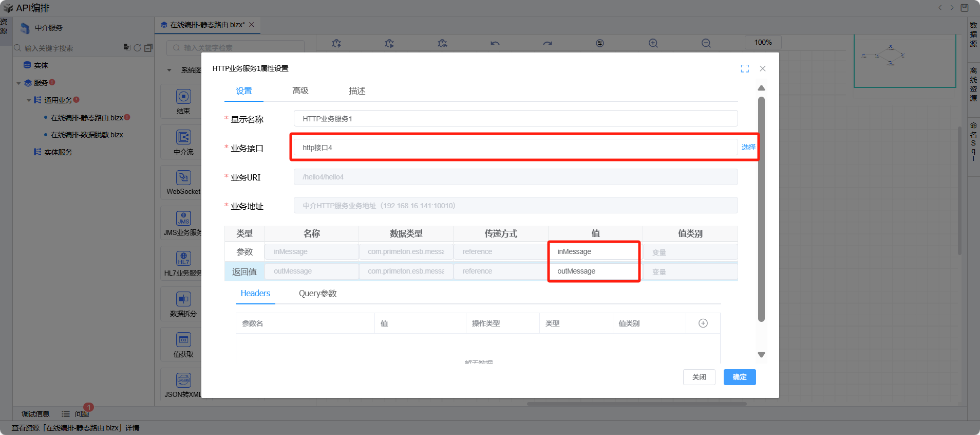The height and width of the screenshot is (435, 980).
Task: Open the Query参数 tab
Action: pyautogui.click(x=317, y=293)
